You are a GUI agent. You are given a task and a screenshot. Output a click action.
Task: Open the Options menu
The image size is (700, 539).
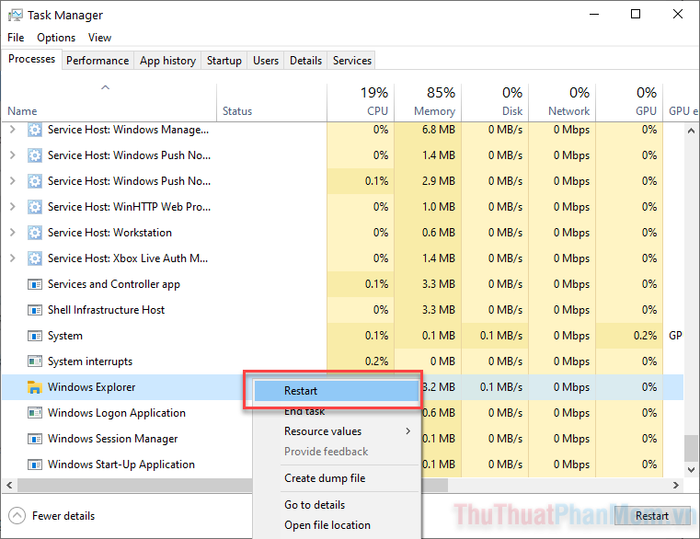pos(56,38)
